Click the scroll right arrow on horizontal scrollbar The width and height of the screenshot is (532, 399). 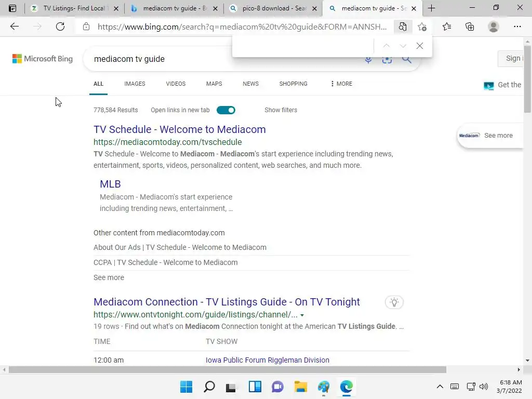[x=518, y=369]
